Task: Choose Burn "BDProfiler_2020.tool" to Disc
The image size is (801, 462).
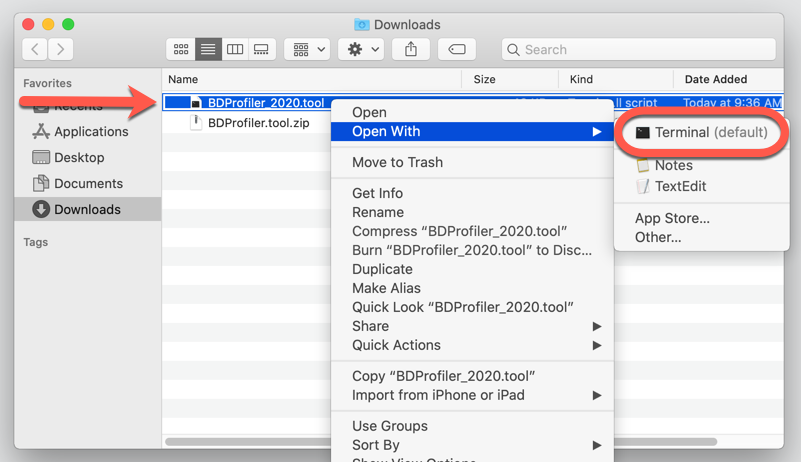Action: pos(472,250)
